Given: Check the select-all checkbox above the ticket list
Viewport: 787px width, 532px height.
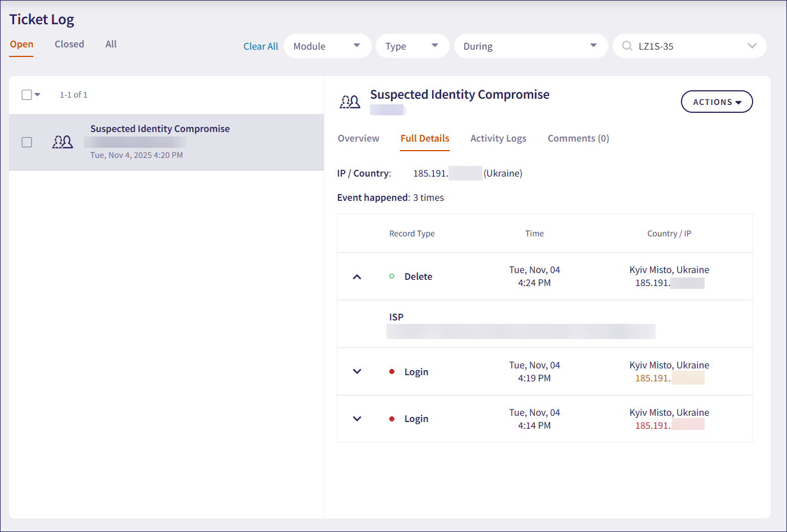Looking at the screenshot, I should 27,94.
